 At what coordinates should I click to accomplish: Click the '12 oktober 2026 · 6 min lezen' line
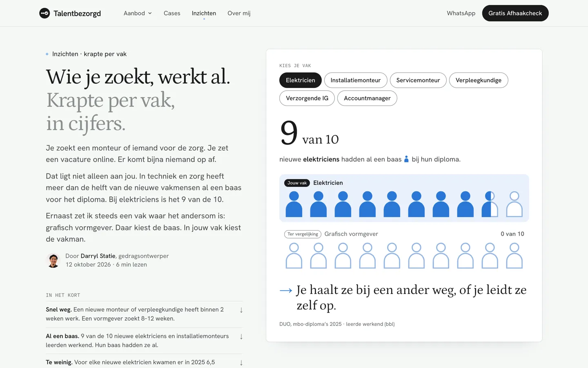106,265
